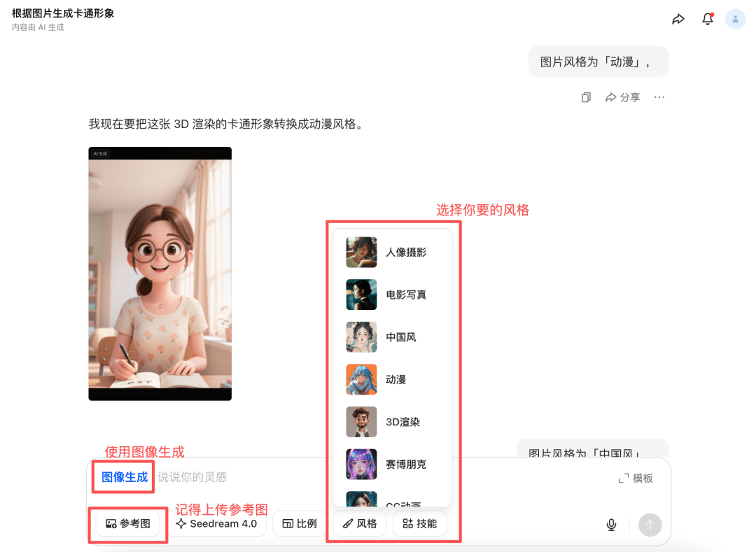Open the Seedream 4.0 model selector
The image size is (756, 552).
(x=216, y=523)
